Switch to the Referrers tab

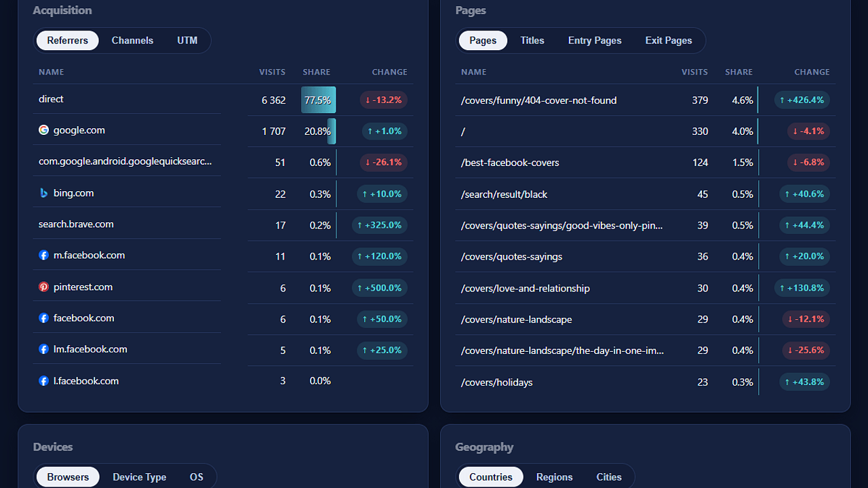tap(68, 41)
